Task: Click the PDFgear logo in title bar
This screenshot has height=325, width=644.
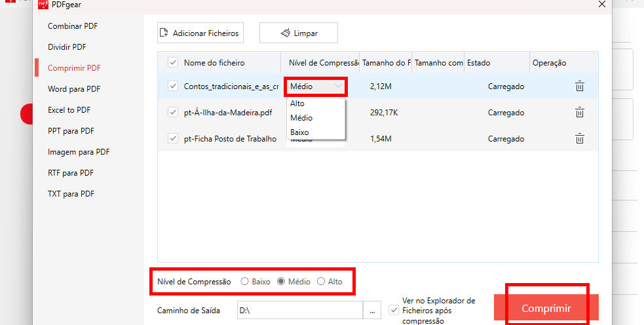Action: click(x=43, y=5)
